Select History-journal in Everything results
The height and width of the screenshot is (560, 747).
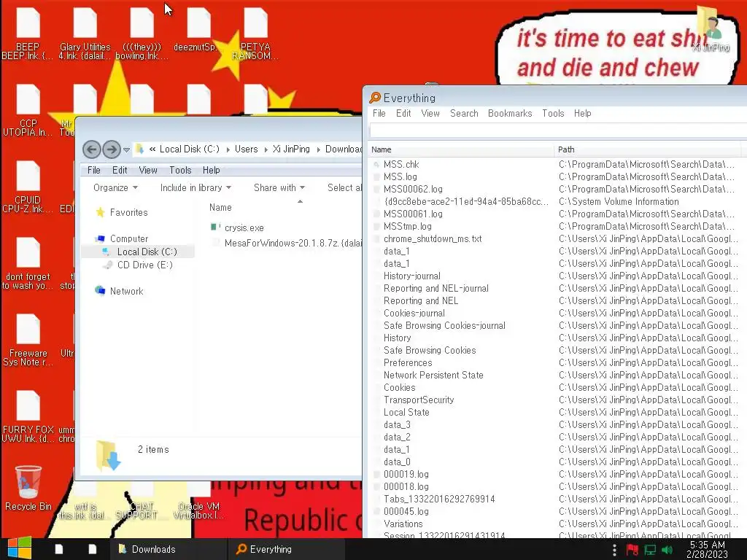412,276
